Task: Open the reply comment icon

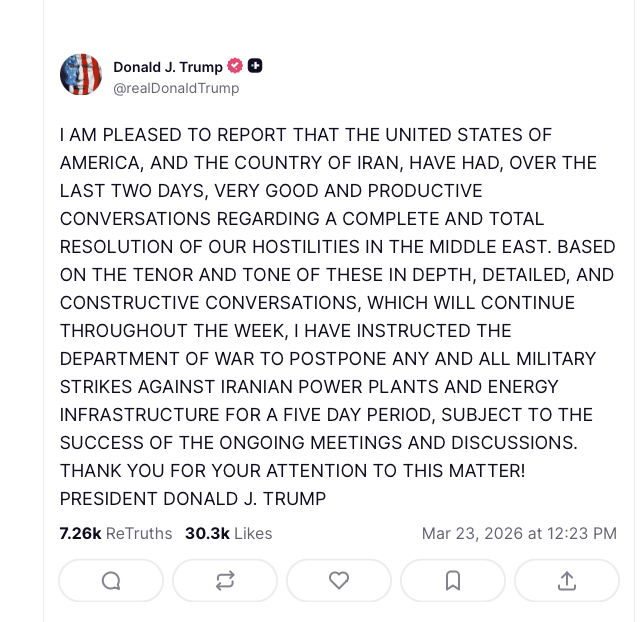Action: point(111,580)
